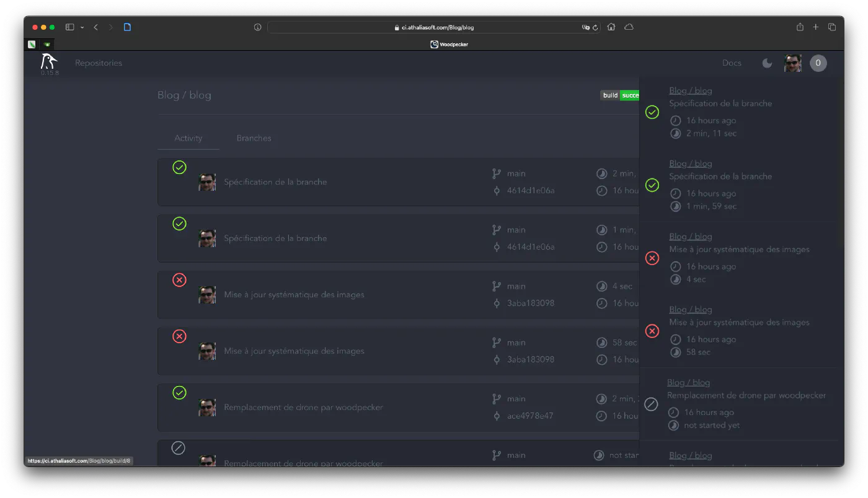Screen dimensions: 868x498
Task: Open the home icon in toolbar
Action: (x=611, y=27)
